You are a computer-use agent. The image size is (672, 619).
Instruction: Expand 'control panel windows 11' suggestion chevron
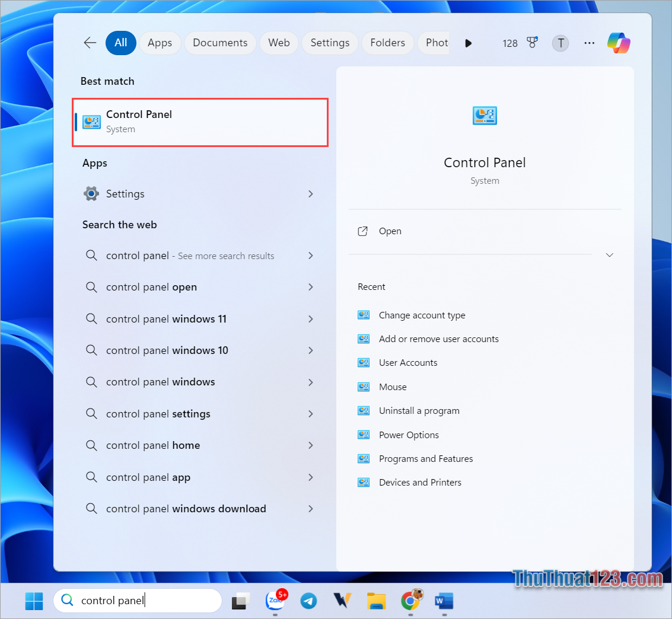point(311,319)
